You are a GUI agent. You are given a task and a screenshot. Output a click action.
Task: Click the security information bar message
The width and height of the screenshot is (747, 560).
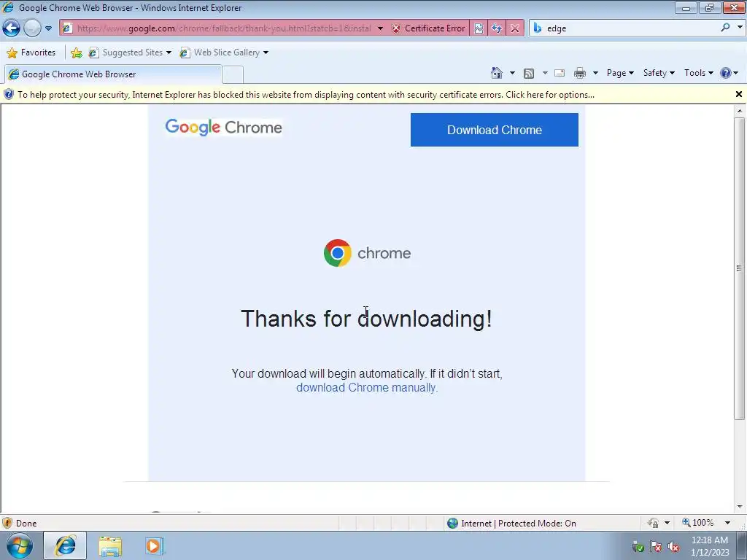click(306, 95)
